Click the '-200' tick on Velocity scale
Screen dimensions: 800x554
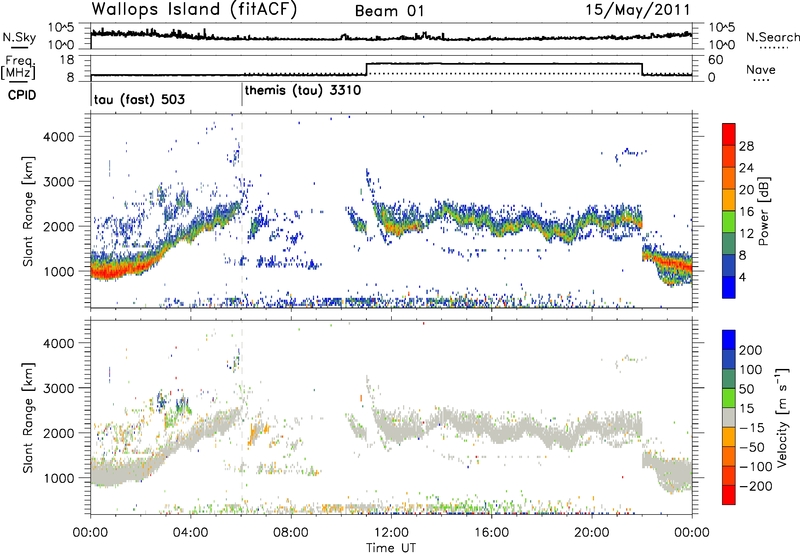point(756,486)
